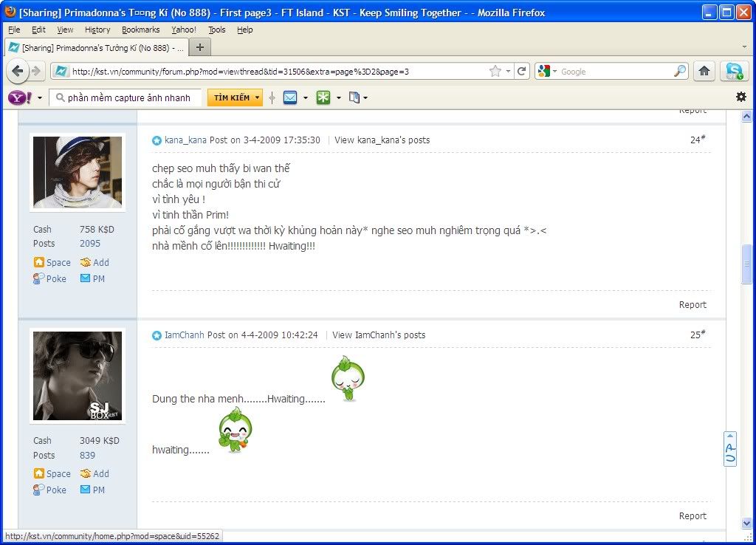
Task: Open IamChanh's username link
Action: [x=184, y=335]
